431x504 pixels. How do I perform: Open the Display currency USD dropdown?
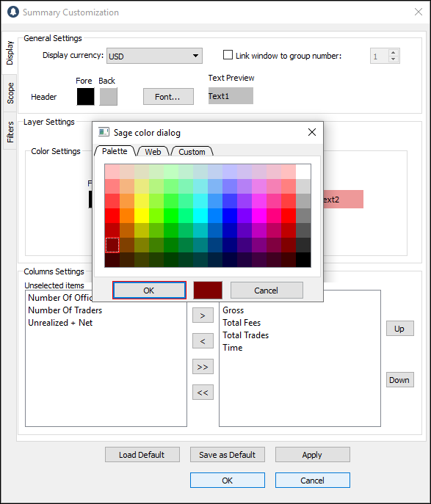click(x=154, y=56)
